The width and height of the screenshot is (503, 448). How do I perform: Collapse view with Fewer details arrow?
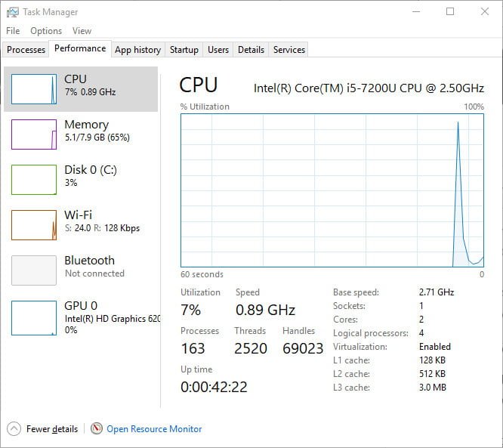click(14, 429)
